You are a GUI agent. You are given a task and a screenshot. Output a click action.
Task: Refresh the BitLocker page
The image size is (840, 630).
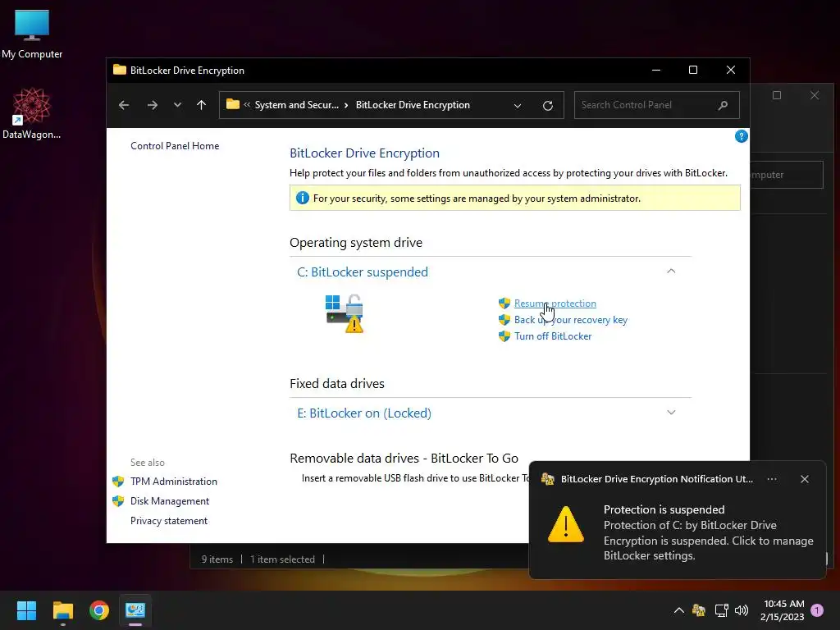point(547,106)
